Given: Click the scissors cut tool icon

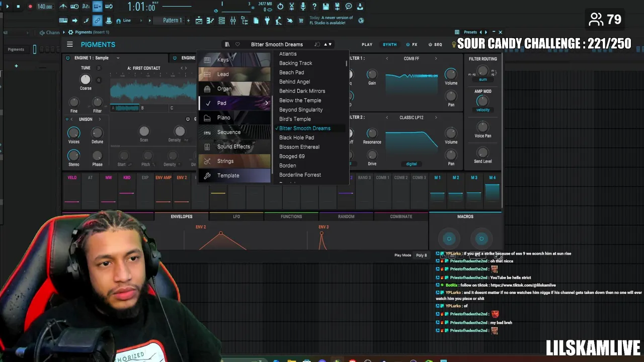Looking at the screenshot, I should pyautogui.click(x=292, y=7).
